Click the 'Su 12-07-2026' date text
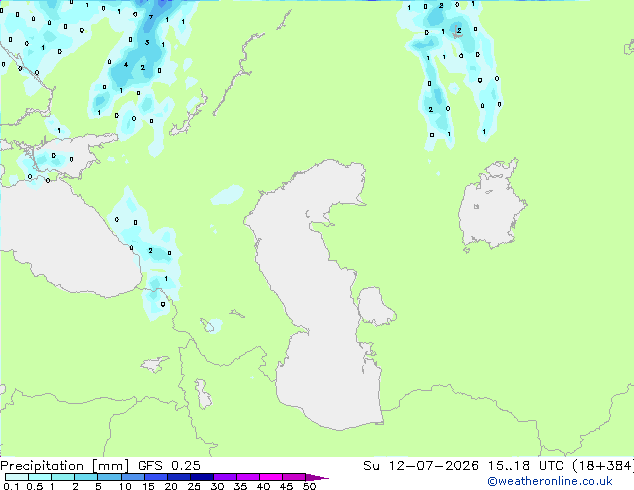The width and height of the screenshot is (634, 490). tap(421, 465)
